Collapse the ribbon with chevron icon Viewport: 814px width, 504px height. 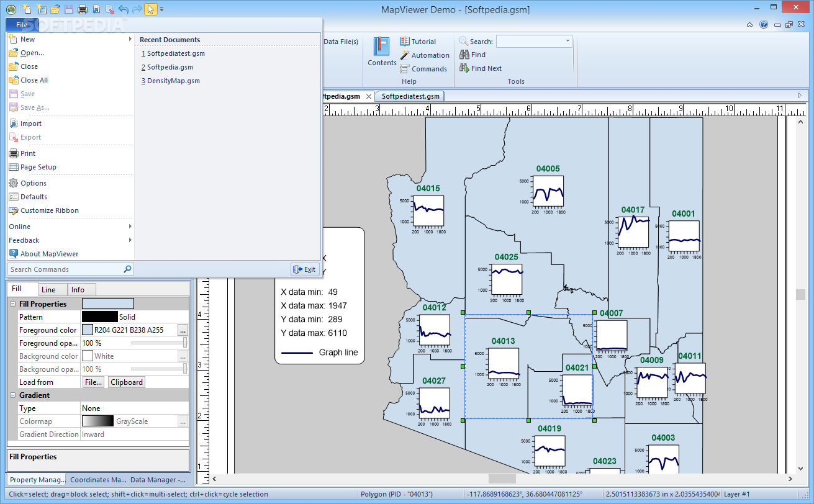750,25
